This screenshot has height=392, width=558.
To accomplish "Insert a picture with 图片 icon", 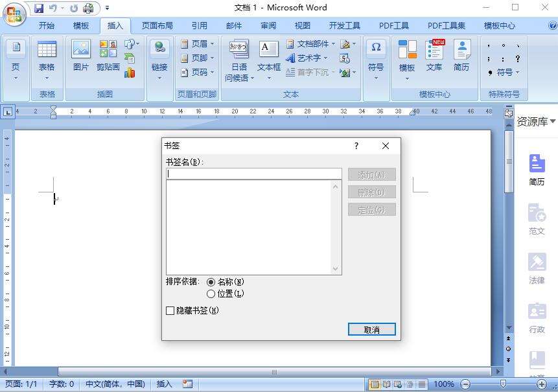I will (x=81, y=56).
